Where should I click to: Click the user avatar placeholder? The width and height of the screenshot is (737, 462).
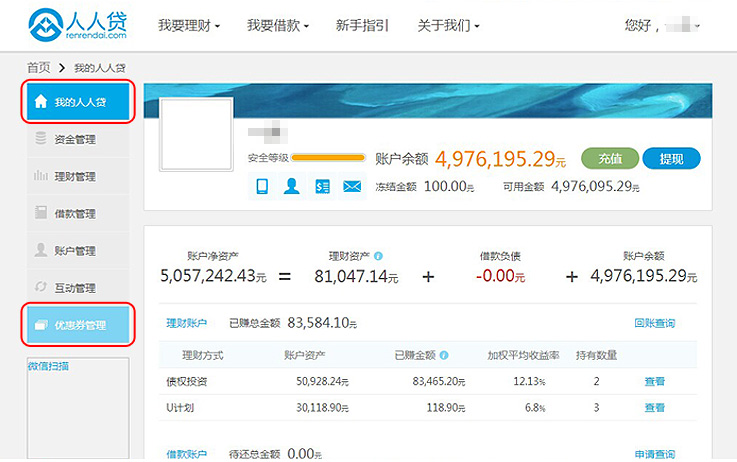coord(196,134)
